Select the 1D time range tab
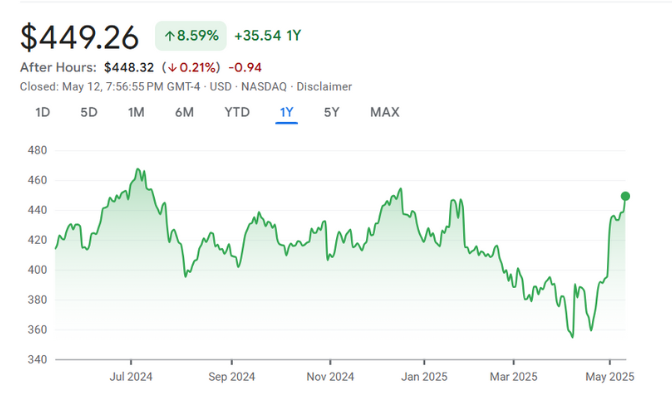672x400 pixels. coord(42,112)
